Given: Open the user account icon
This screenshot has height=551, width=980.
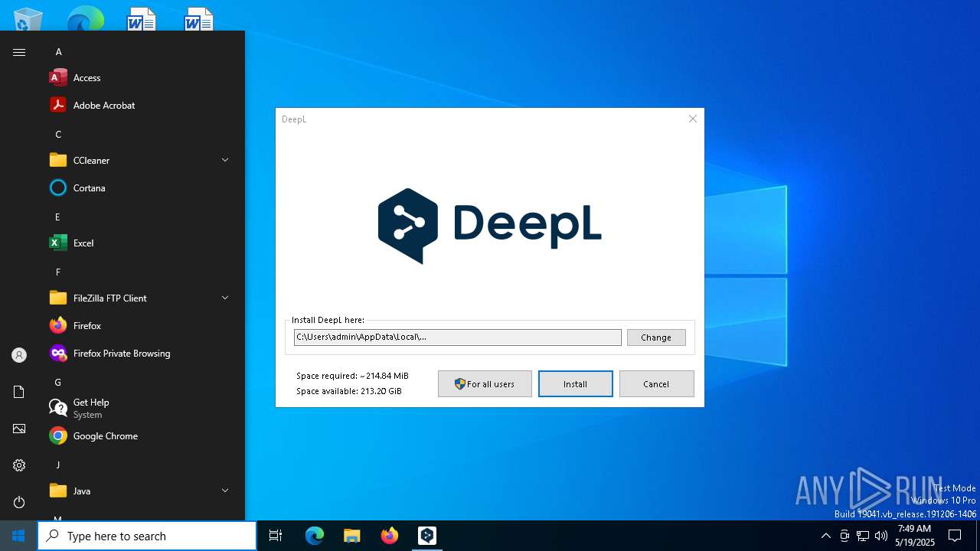Looking at the screenshot, I should point(19,355).
